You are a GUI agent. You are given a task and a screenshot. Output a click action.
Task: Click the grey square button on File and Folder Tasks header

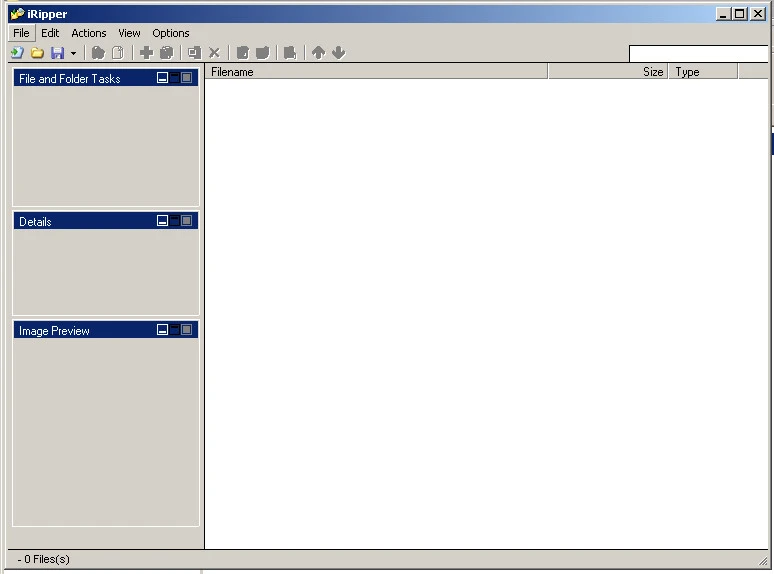[x=187, y=77]
